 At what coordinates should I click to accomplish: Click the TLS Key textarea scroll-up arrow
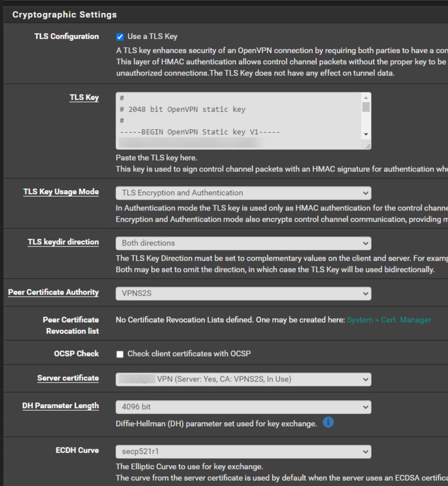click(x=366, y=98)
